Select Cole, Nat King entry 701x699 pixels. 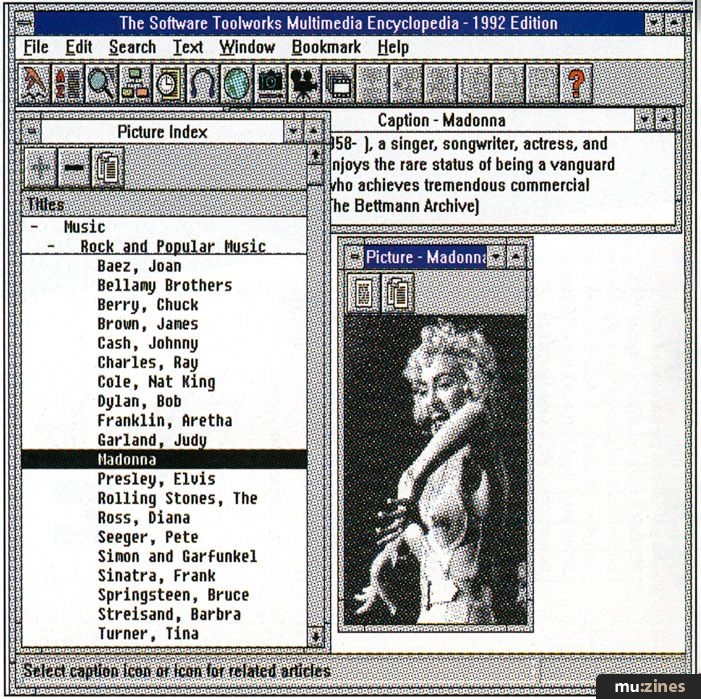pyautogui.click(x=156, y=382)
